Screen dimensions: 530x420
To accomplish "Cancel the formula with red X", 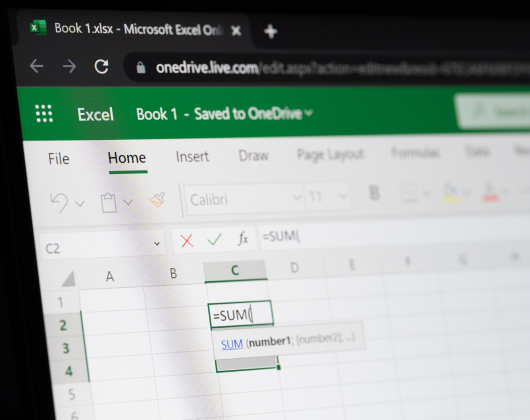I will click(187, 241).
